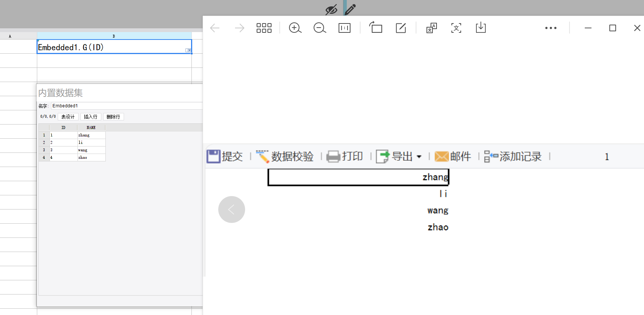Screen dimensions: 644x315
Task: Select the zhao cell in the preview
Action: click(x=358, y=227)
